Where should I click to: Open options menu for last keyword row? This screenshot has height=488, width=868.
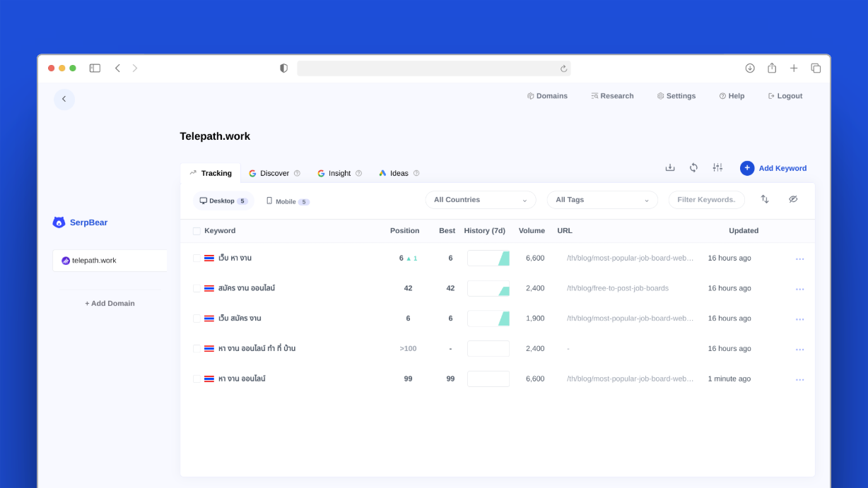pyautogui.click(x=799, y=379)
